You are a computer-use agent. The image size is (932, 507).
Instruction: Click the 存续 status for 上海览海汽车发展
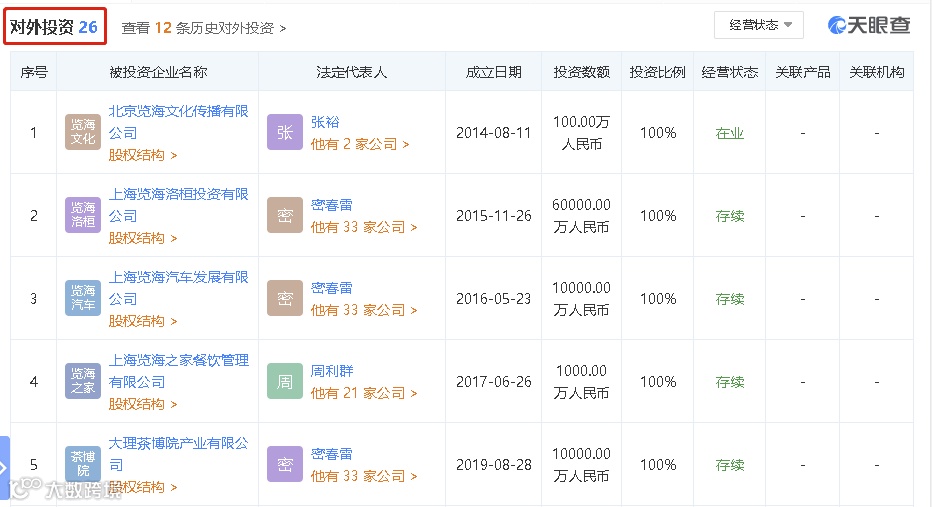point(730,299)
